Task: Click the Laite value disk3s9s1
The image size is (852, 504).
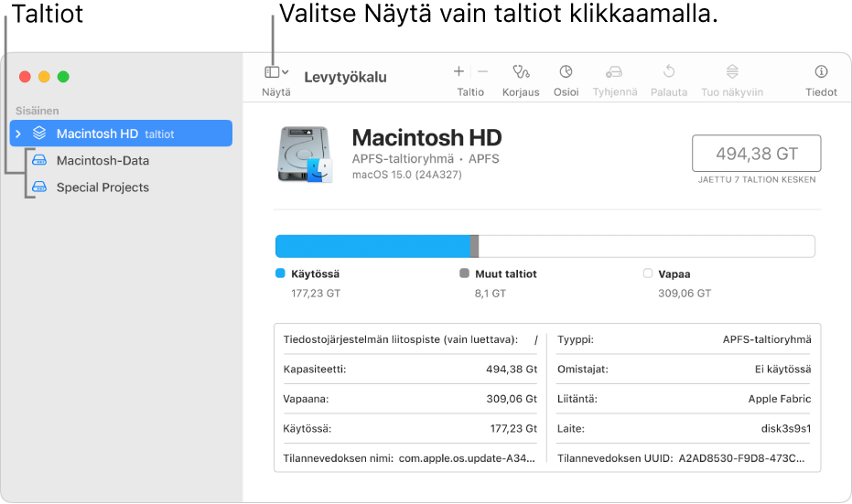Action: click(786, 428)
